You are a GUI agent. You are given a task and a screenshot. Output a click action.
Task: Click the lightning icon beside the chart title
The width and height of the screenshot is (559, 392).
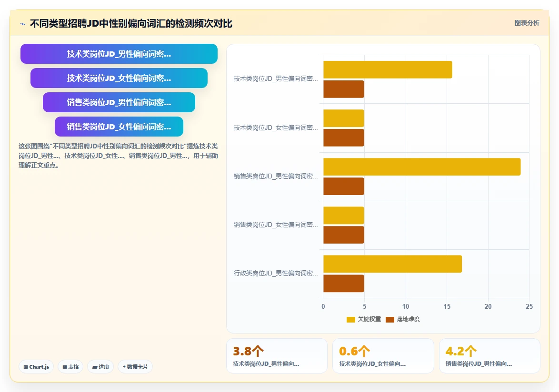[23, 24]
